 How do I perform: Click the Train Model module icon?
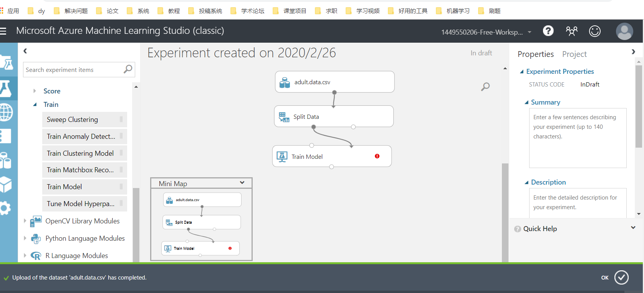[282, 157]
